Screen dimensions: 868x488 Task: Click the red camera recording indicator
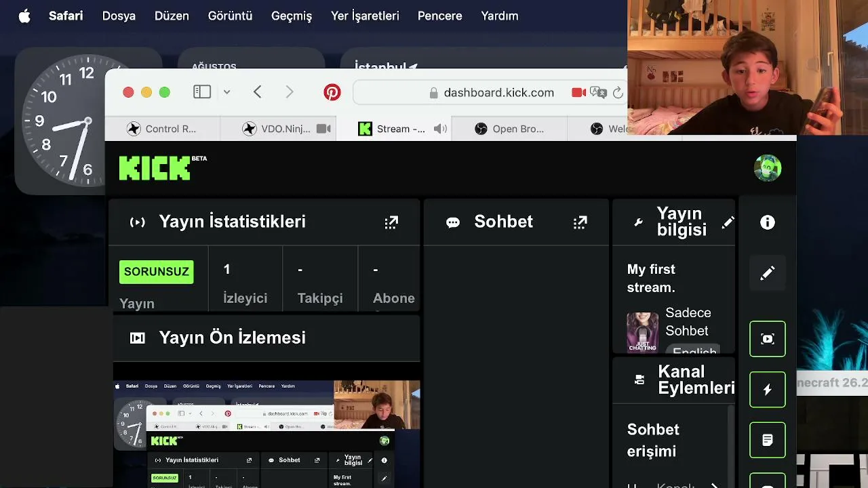coord(578,93)
